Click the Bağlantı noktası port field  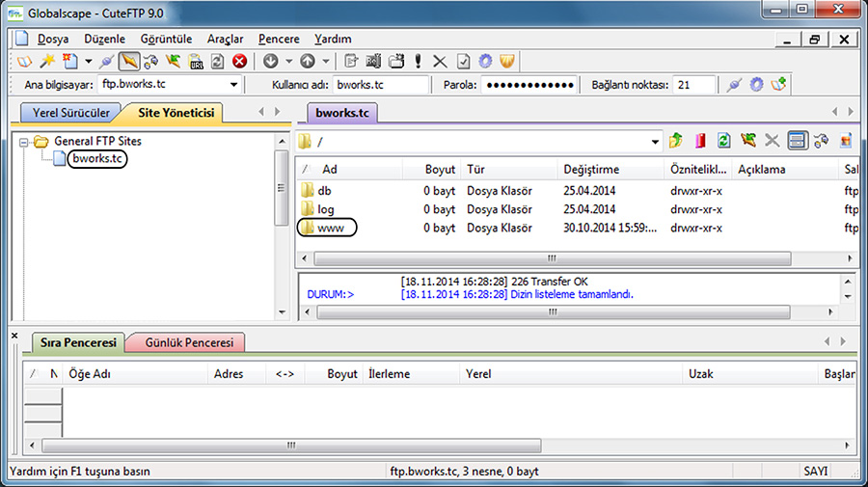click(x=693, y=85)
